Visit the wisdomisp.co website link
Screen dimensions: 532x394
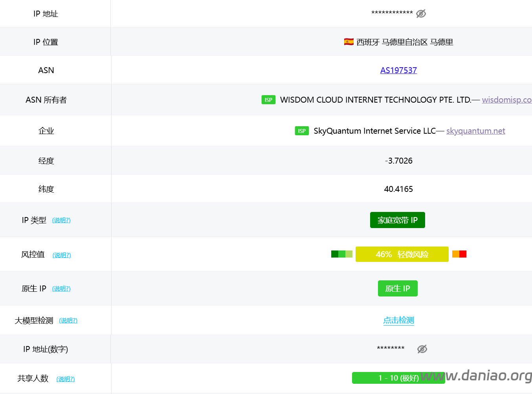(x=507, y=99)
